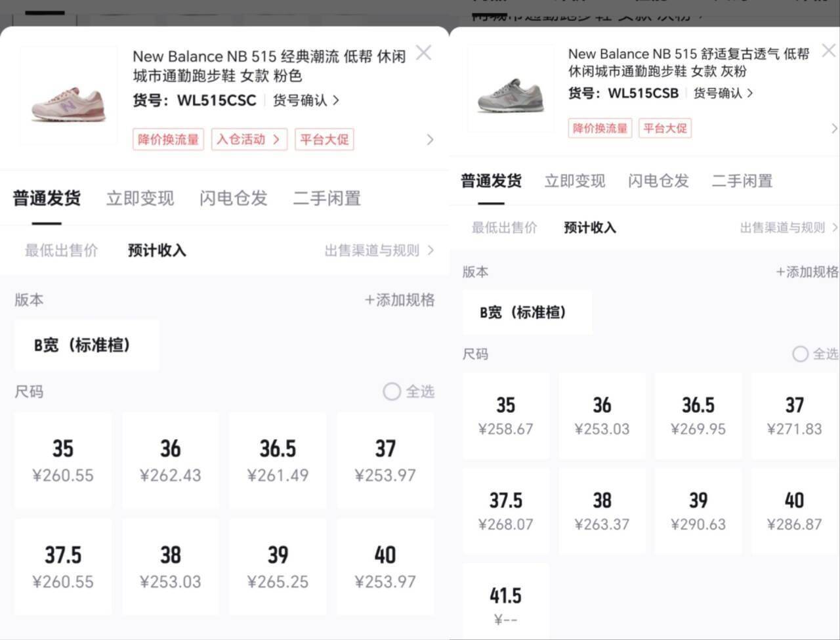
Task: Select size 41.5 with no price
Action: point(506,602)
